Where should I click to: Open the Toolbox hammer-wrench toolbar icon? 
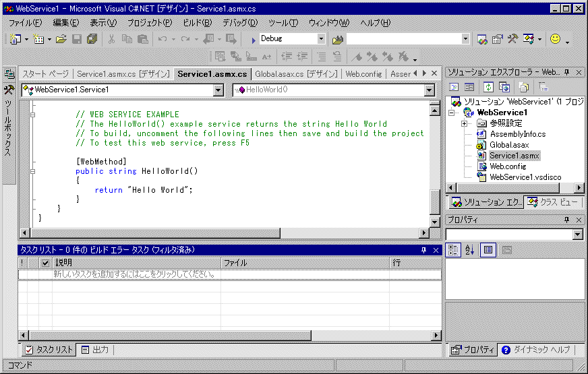[x=512, y=38]
